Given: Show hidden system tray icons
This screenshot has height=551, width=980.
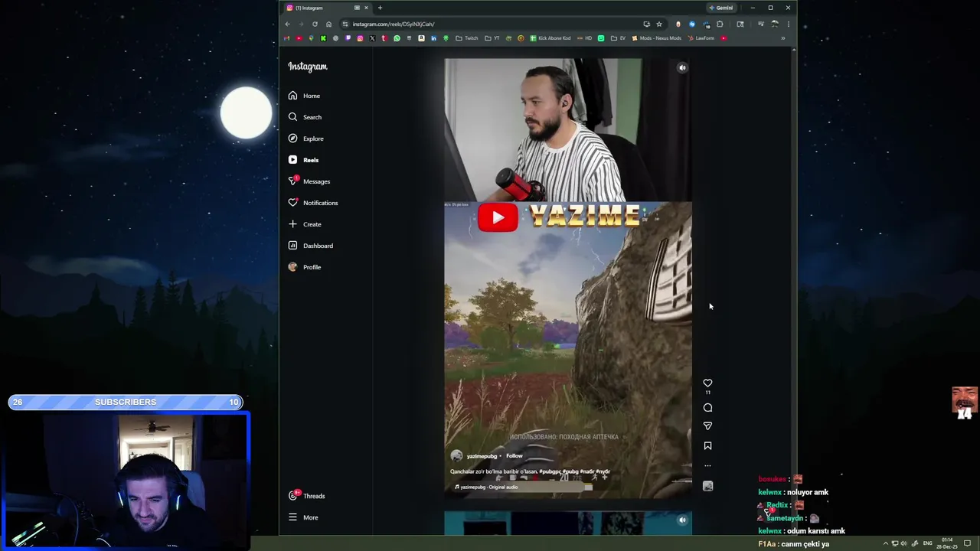Looking at the screenshot, I should pyautogui.click(x=886, y=543).
